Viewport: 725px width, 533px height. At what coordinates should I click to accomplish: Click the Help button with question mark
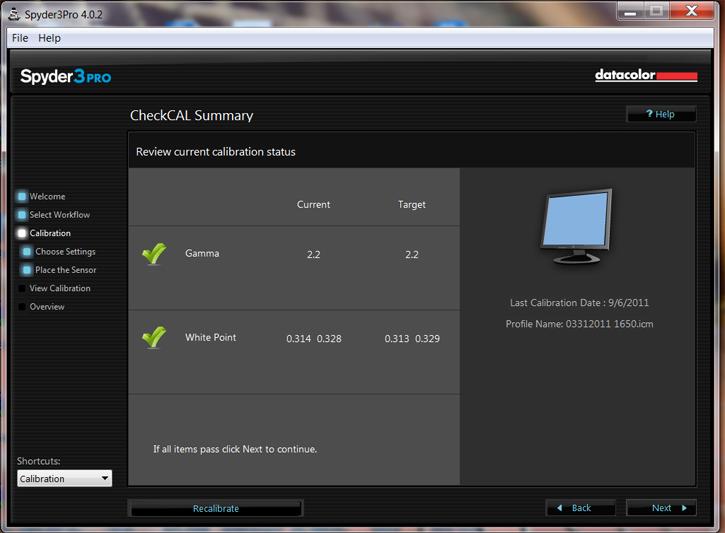[661, 114]
